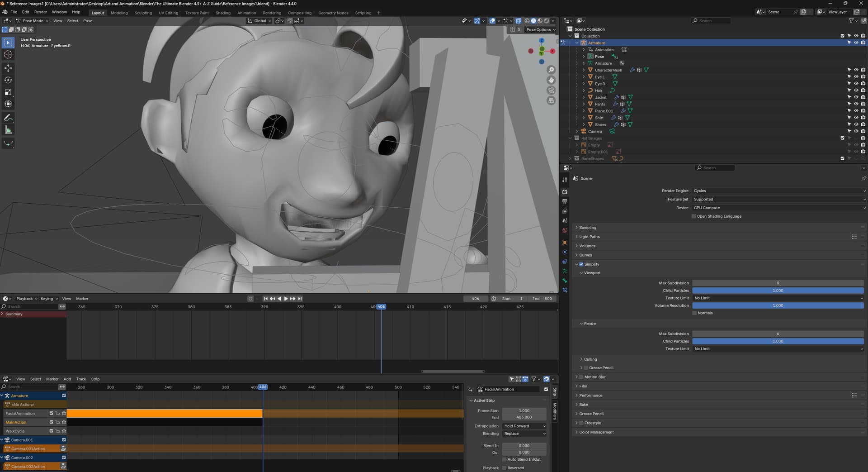Click the Measure ruler tool
Screen dimensions: 868x472
[x=8, y=130]
